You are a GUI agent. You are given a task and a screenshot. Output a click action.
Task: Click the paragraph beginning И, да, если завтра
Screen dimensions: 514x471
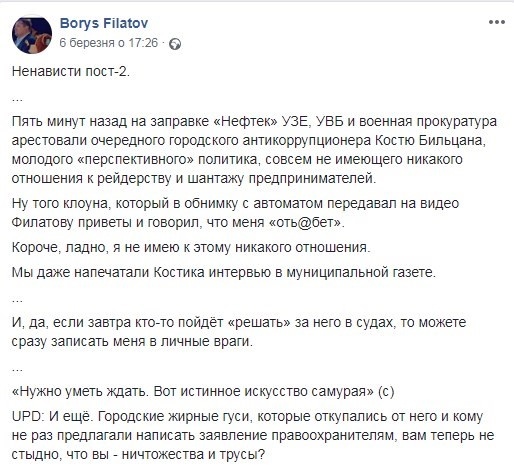tap(239, 332)
